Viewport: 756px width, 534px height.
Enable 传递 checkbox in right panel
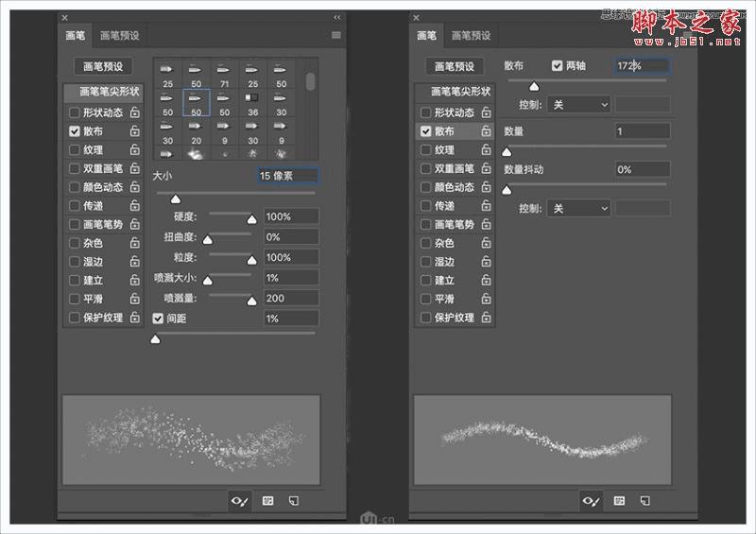point(426,205)
